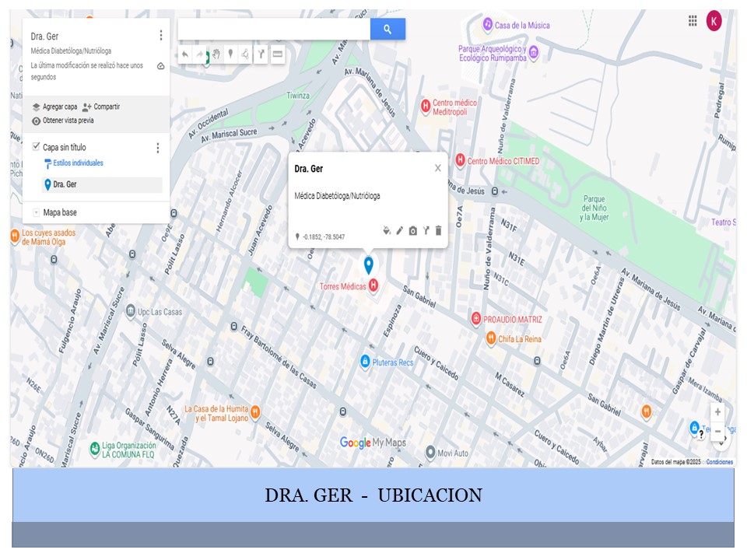This screenshot has width=747, height=560.
Task: Select the hand pan tool
Action: pyautogui.click(x=216, y=54)
